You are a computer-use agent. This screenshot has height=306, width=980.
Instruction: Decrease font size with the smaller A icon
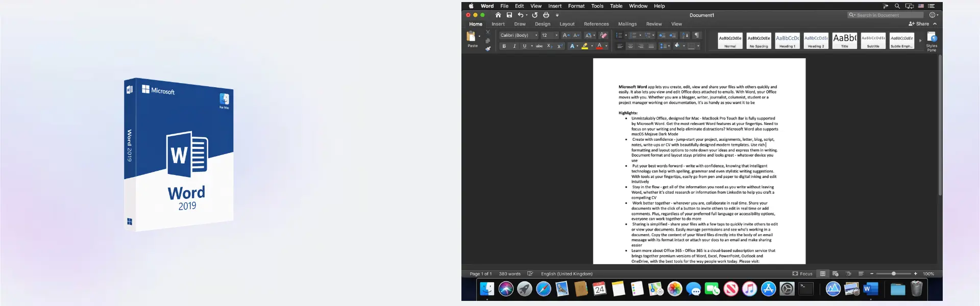coord(576,35)
